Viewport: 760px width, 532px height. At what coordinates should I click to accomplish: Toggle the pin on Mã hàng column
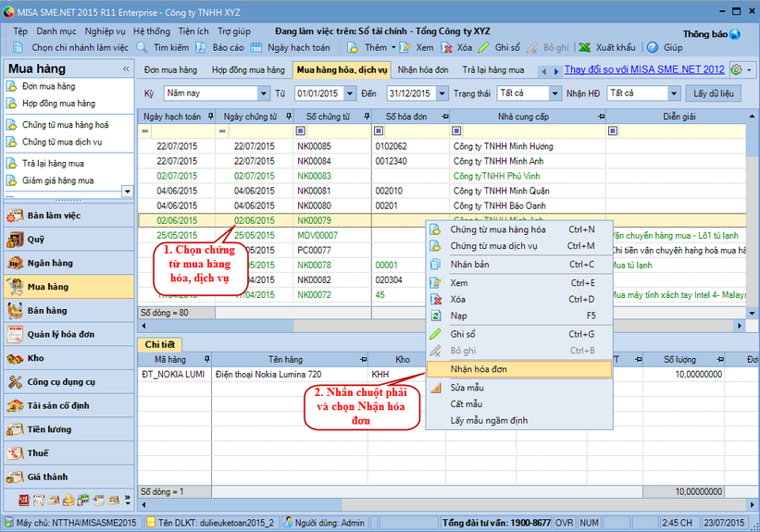(x=207, y=359)
